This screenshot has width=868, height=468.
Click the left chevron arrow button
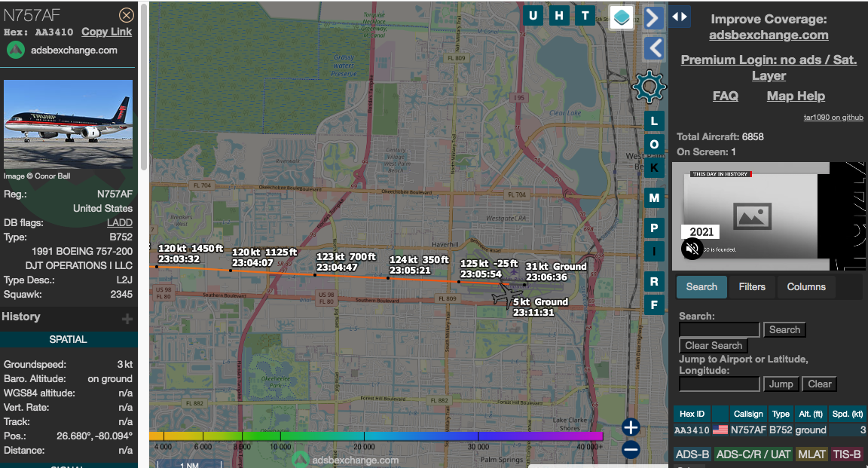pyautogui.click(x=654, y=48)
